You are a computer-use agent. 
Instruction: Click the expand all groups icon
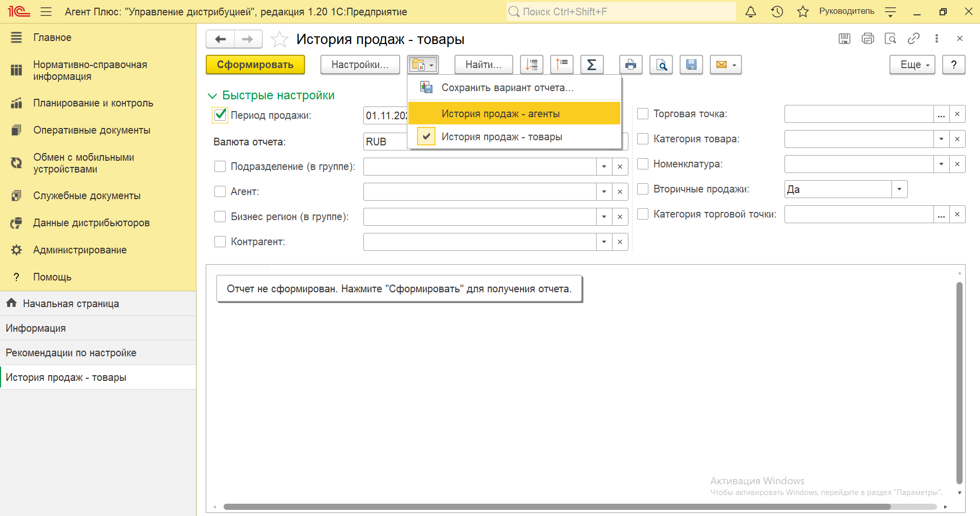[x=532, y=65]
